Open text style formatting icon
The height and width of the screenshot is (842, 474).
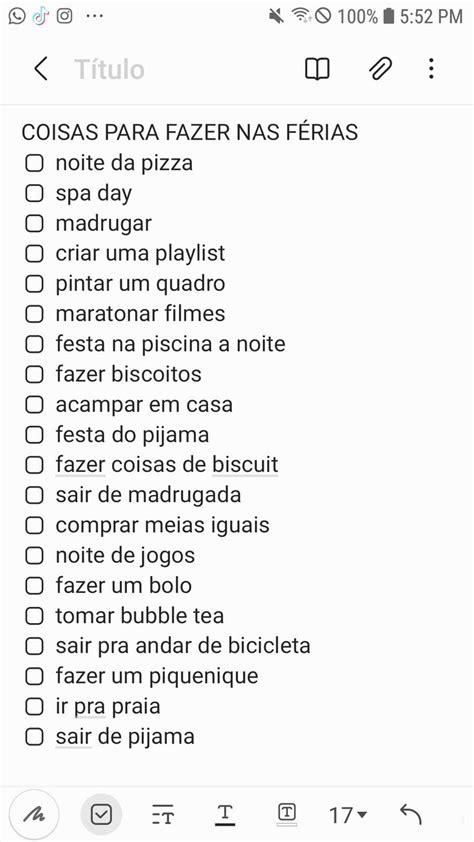(x=163, y=815)
